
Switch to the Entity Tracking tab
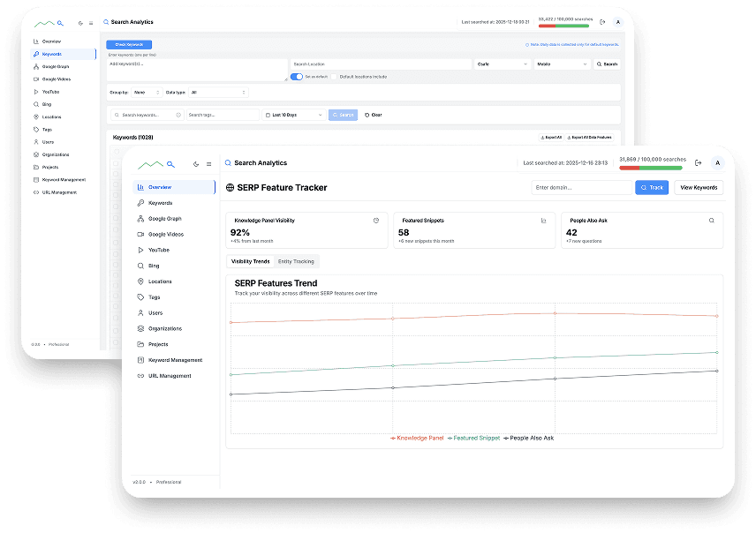point(296,261)
